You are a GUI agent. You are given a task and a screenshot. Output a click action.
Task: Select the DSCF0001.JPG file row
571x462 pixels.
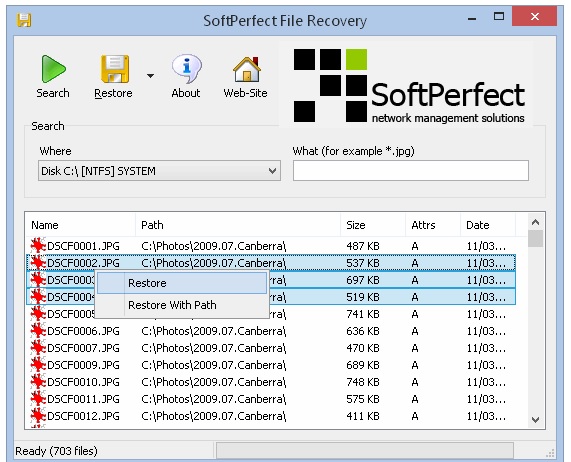(x=271, y=246)
